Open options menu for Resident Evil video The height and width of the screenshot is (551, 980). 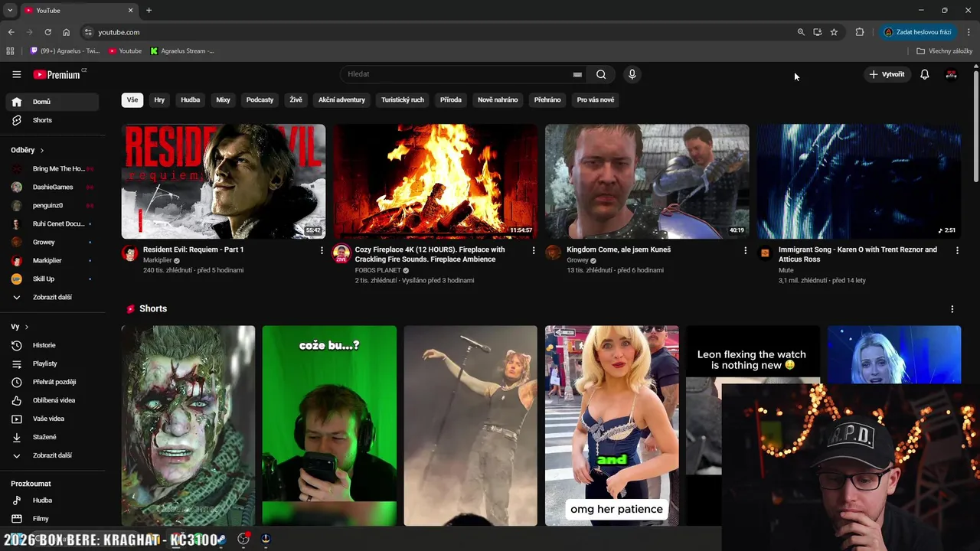pyautogui.click(x=322, y=250)
